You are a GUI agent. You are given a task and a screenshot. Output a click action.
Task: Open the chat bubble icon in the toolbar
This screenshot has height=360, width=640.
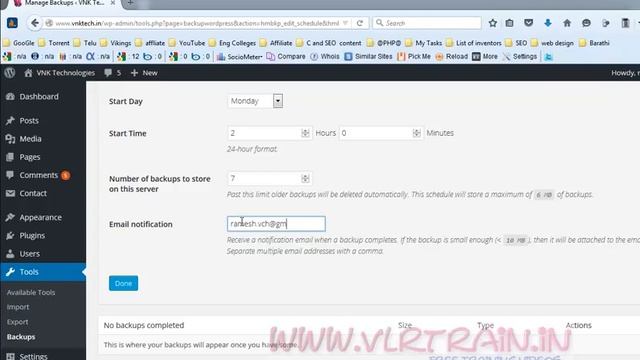(x=586, y=23)
